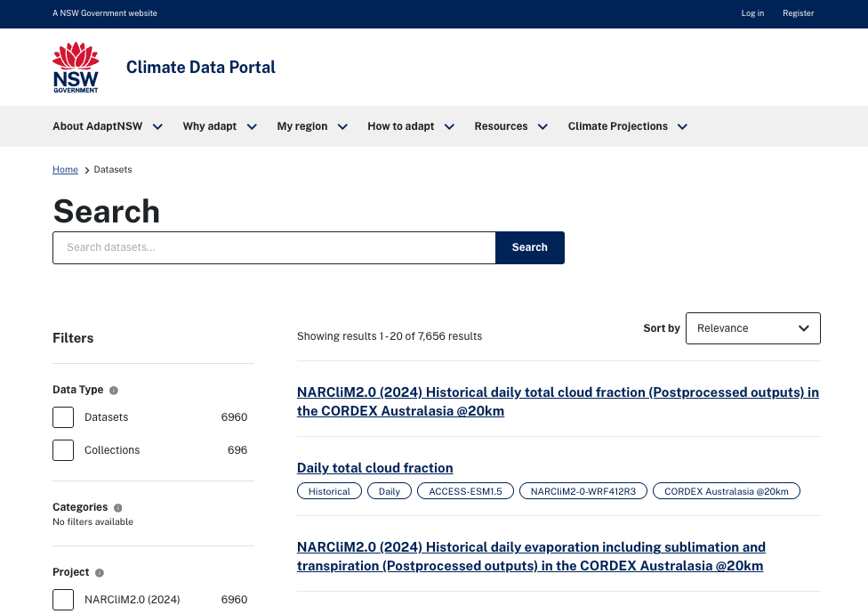
Task: Open the Data Type info tooltip
Action: [x=113, y=390]
